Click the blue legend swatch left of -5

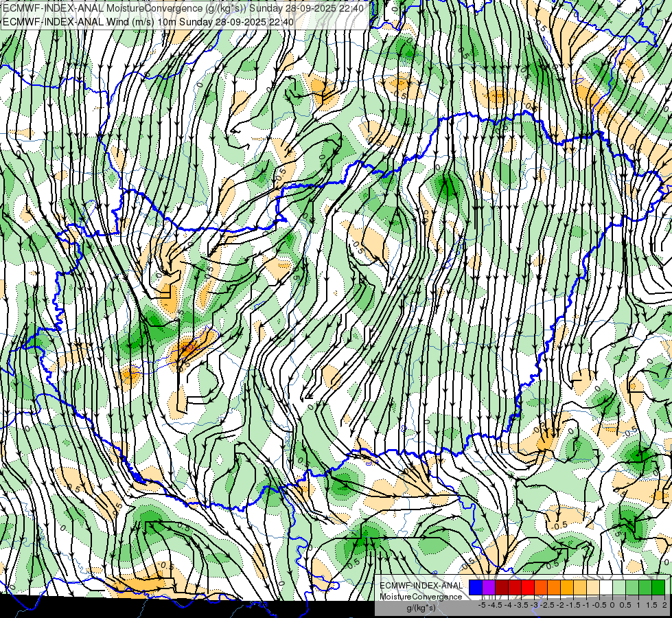tap(476, 587)
